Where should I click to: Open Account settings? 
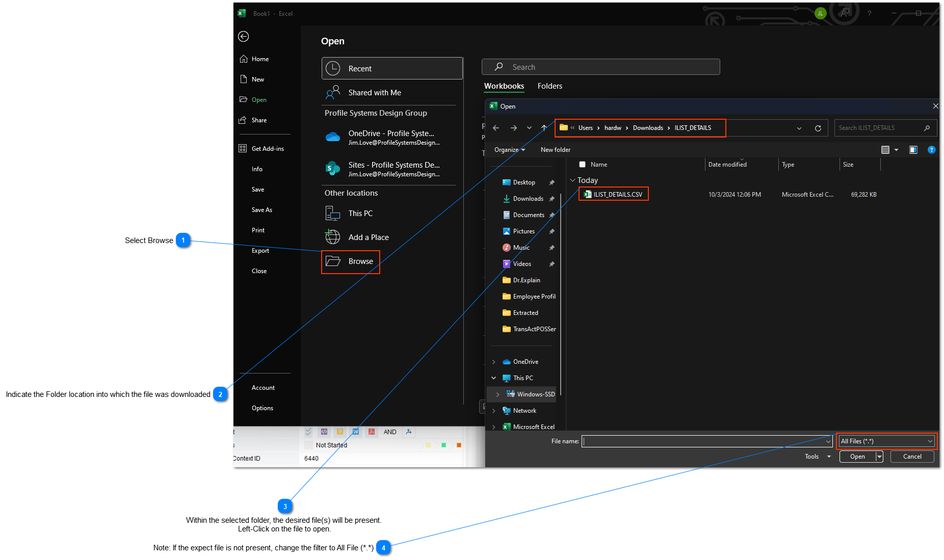263,388
